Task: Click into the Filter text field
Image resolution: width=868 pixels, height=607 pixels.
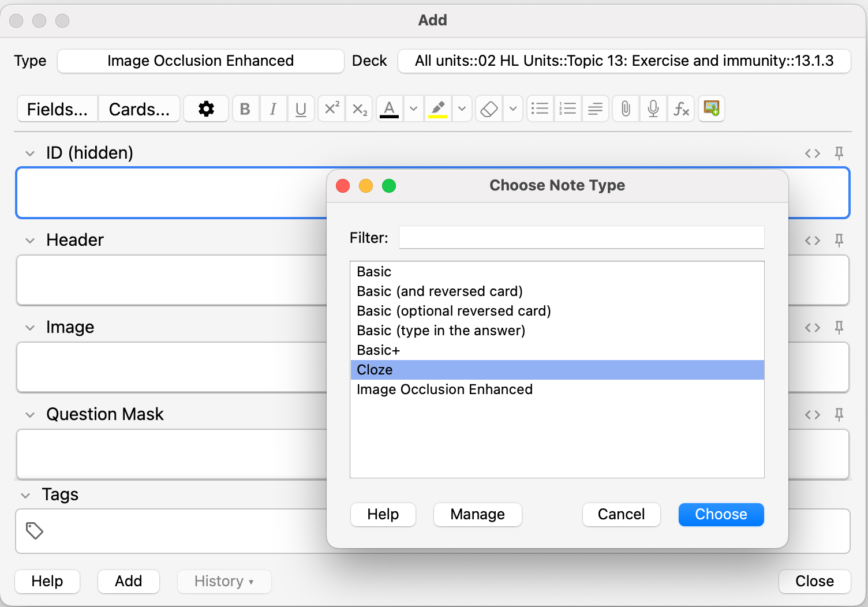Action: pos(581,238)
